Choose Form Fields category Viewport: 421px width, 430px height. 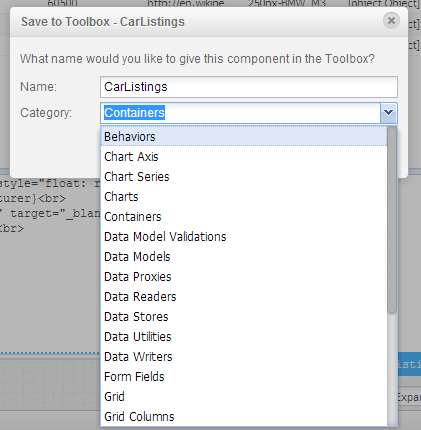(x=244, y=377)
